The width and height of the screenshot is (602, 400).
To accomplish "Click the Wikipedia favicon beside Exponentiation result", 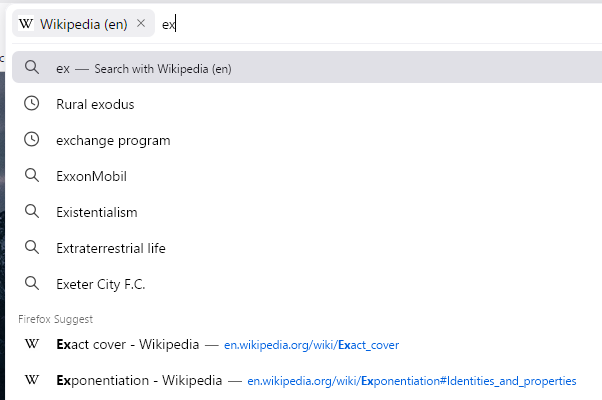I will tap(32, 381).
